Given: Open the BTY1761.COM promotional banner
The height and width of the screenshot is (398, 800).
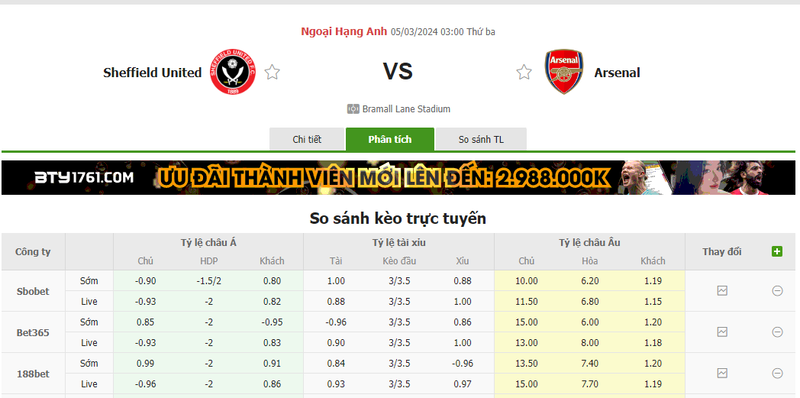Looking at the screenshot, I should 398,178.
